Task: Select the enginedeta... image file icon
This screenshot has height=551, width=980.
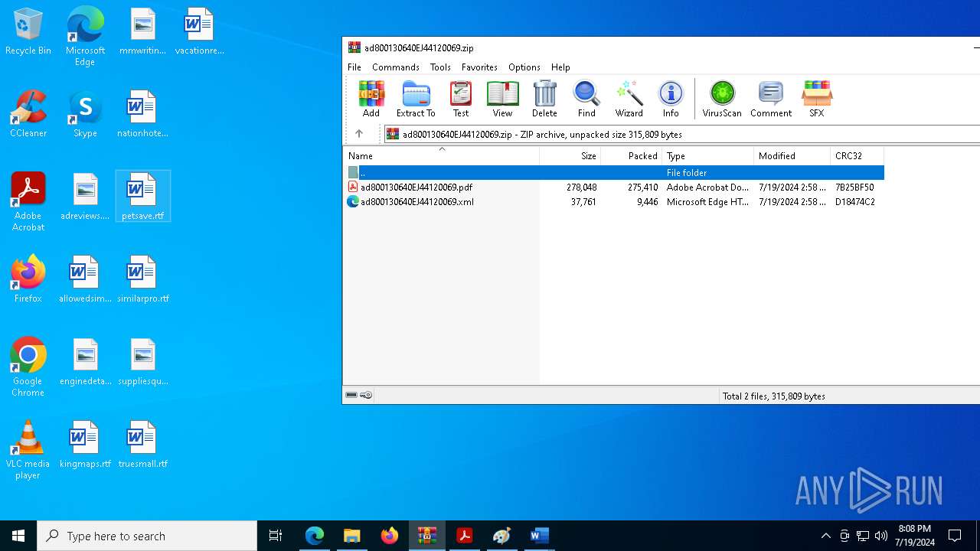Action: (85, 362)
